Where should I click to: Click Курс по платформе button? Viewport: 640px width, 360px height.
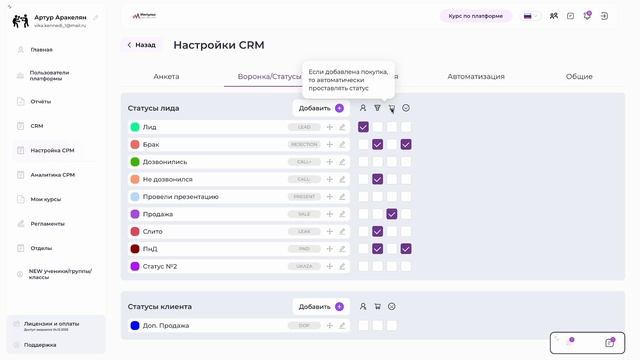(476, 16)
